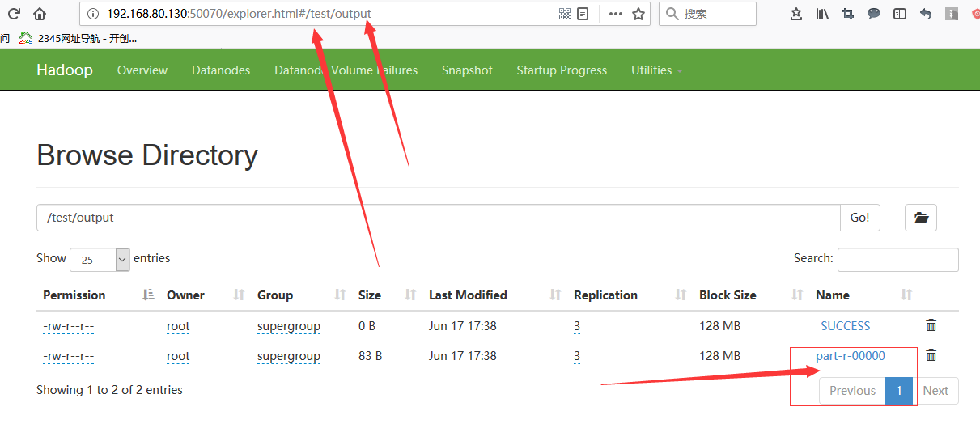Image resolution: width=980 pixels, height=441 pixels.
Task: Open the browser library icon
Action: tap(821, 14)
